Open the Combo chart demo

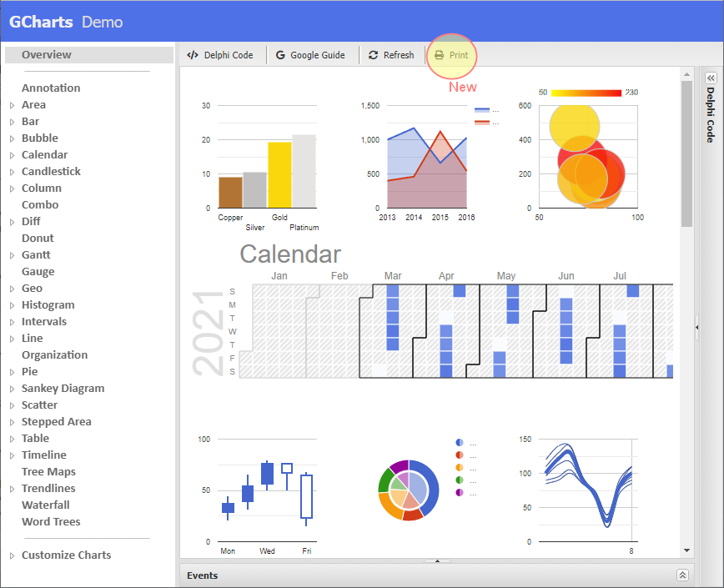click(40, 204)
